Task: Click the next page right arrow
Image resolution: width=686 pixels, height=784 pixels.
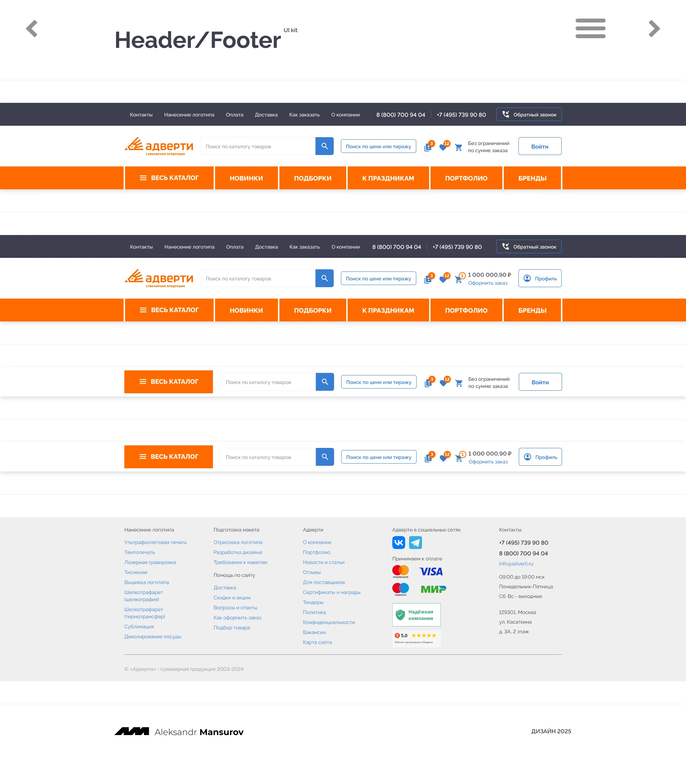Action: (x=654, y=29)
